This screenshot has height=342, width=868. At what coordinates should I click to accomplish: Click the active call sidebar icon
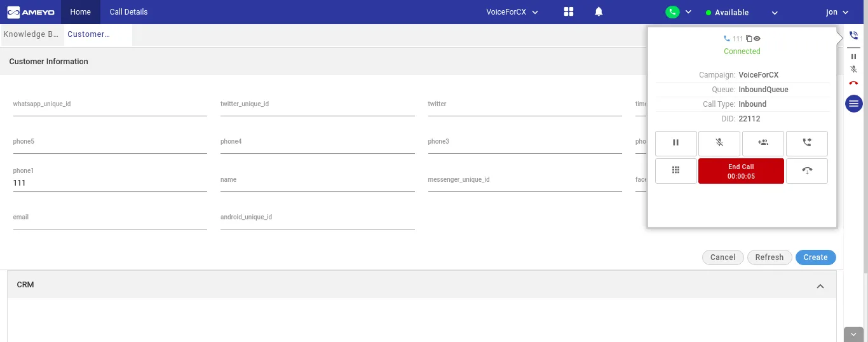click(853, 36)
